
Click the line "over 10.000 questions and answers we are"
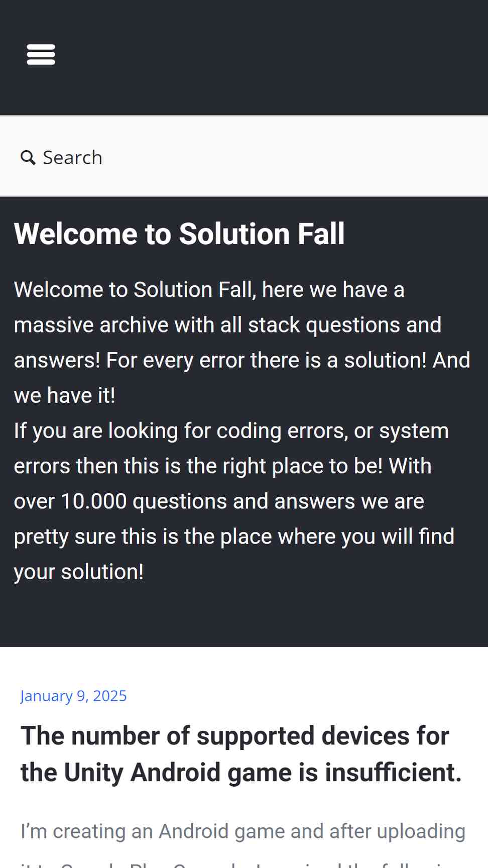coord(219,501)
